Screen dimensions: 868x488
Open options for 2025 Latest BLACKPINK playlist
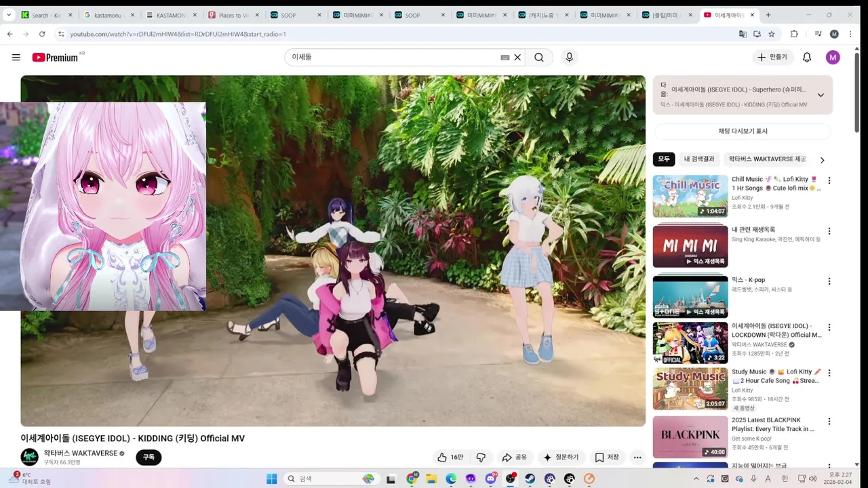pyautogui.click(x=829, y=422)
